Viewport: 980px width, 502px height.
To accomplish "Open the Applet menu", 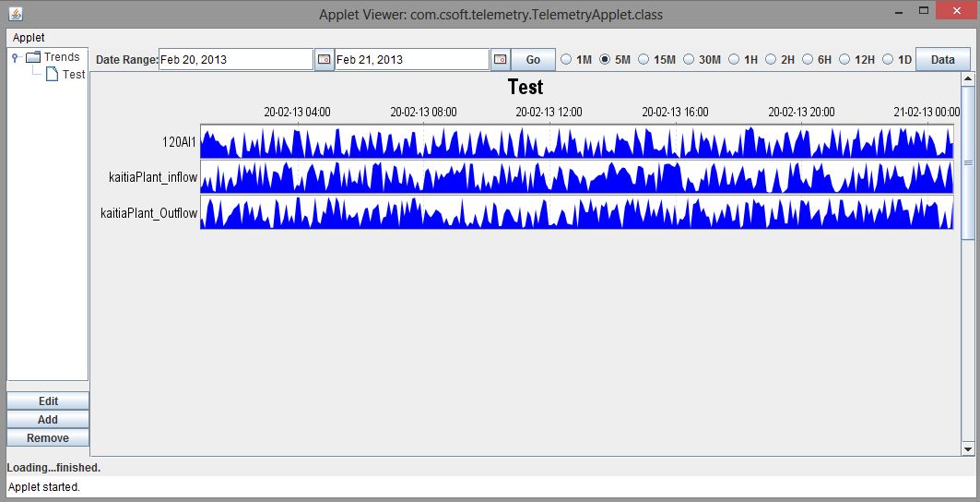I will click(x=29, y=38).
